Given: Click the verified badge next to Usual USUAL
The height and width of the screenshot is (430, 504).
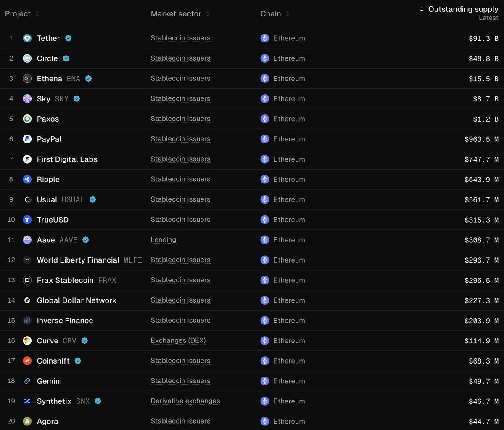Looking at the screenshot, I should pyautogui.click(x=93, y=200).
